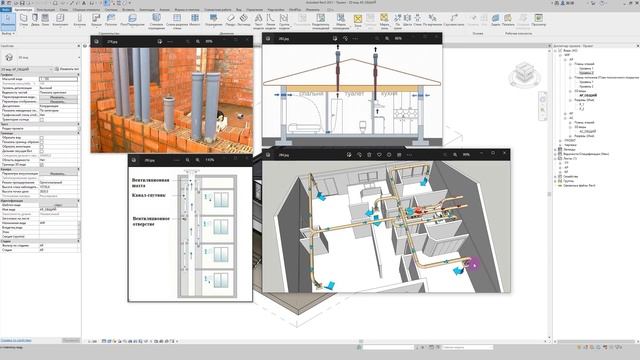Image resolution: width=640 pixels, height=360 pixels.
Task: Collapse the Views (Виды) node in Project Browser
Action: click(556, 51)
